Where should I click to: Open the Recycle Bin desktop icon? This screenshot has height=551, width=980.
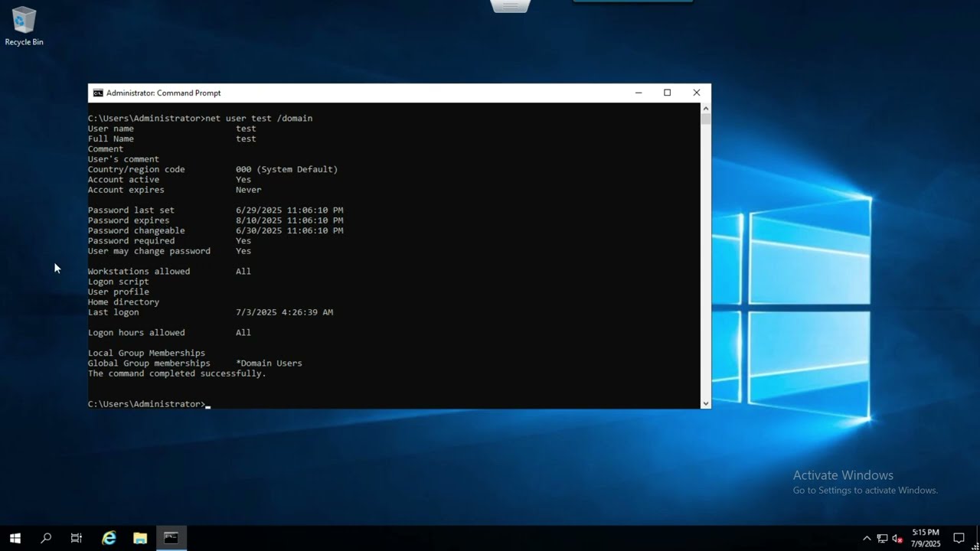click(24, 27)
